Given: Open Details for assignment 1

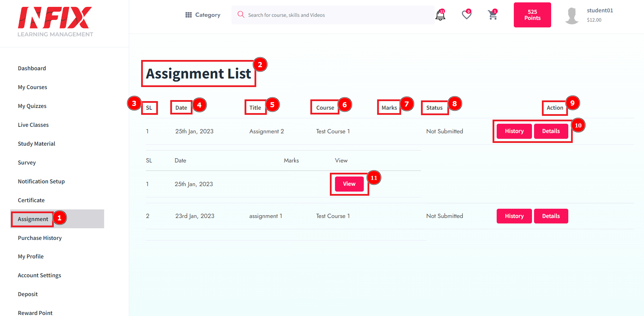Looking at the screenshot, I should point(551,216).
